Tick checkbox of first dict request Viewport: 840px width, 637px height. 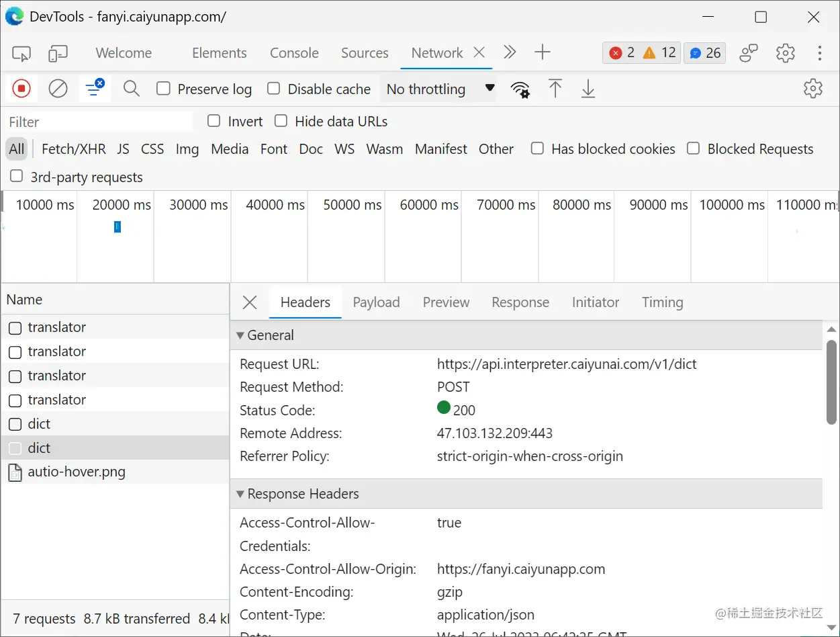[15, 425]
